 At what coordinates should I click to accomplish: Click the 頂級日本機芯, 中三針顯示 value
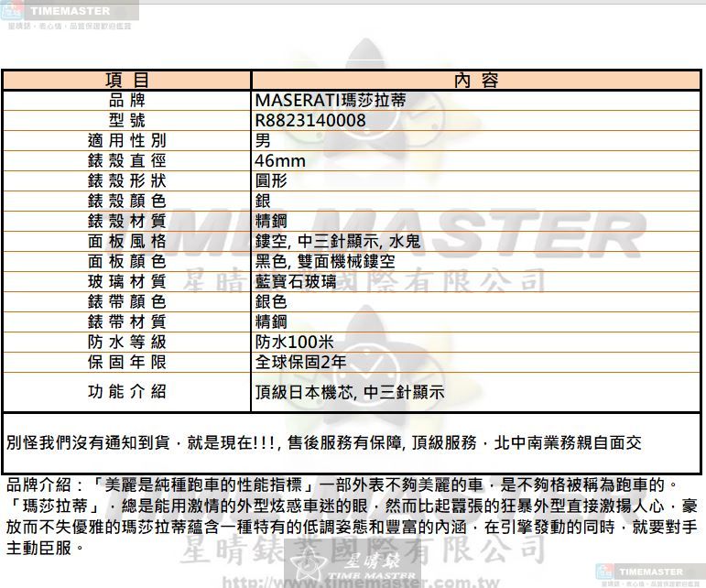click(350, 393)
